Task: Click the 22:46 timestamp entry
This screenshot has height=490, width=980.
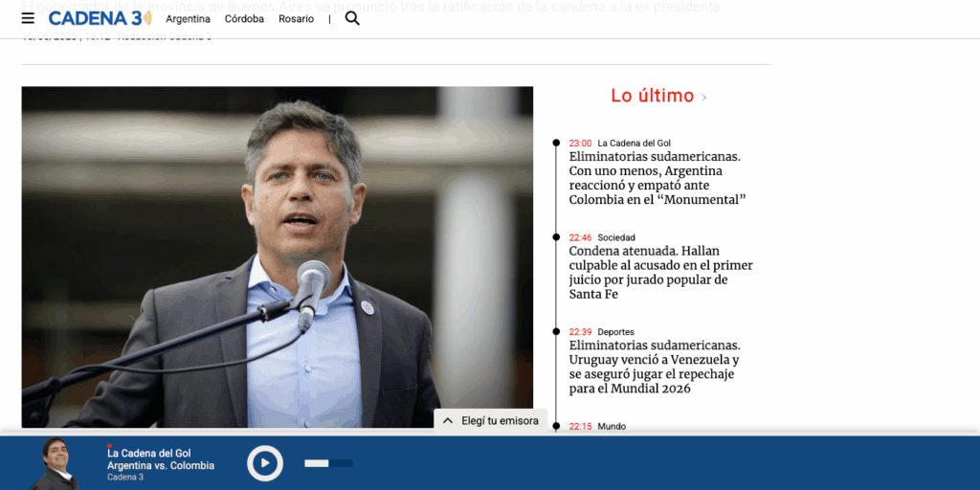Action: click(x=580, y=237)
